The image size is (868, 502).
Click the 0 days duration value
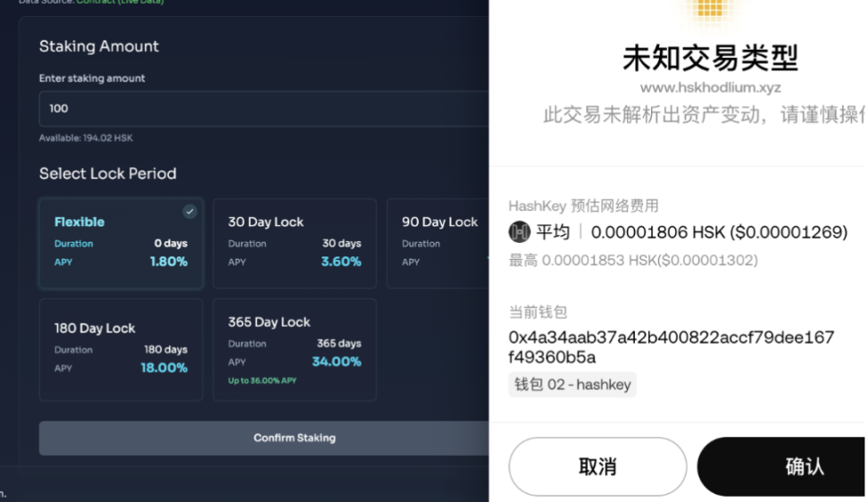coord(171,244)
